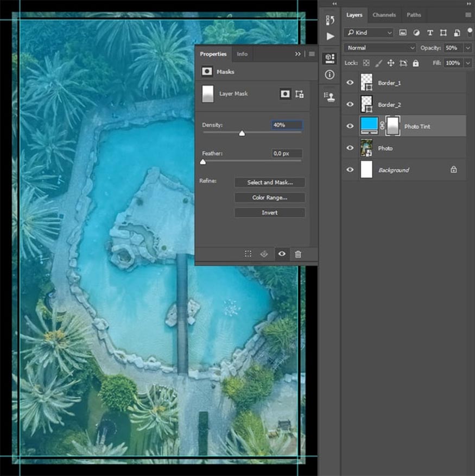475x476 pixels.
Task: Select the Background layer thumbnail
Action: click(x=366, y=170)
